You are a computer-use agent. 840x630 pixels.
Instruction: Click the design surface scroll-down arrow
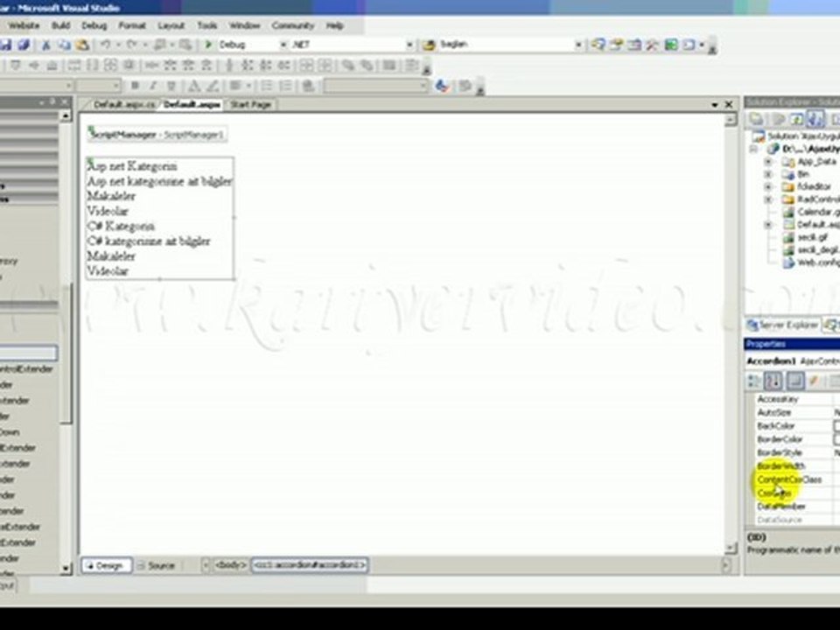[x=731, y=548]
